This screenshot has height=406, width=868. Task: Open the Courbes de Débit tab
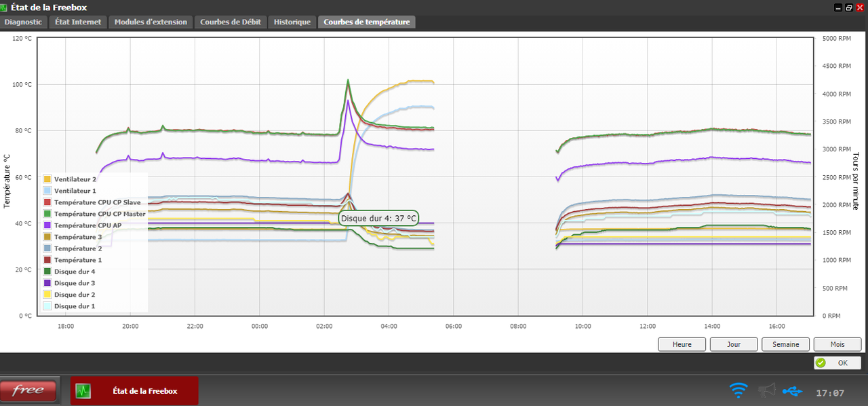(x=231, y=22)
